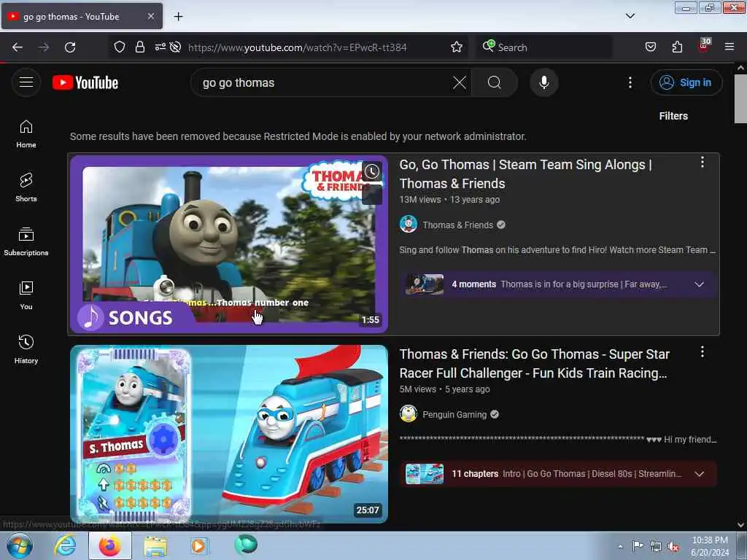Click the Thomas & Friends channel avatar
Viewport: 747px width, 560px height.
click(409, 225)
